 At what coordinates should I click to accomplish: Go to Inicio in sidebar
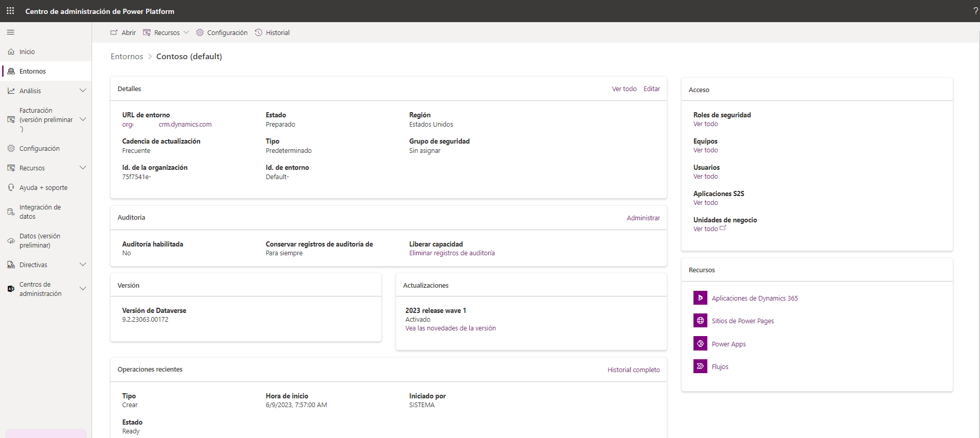(x=27, y=51)
